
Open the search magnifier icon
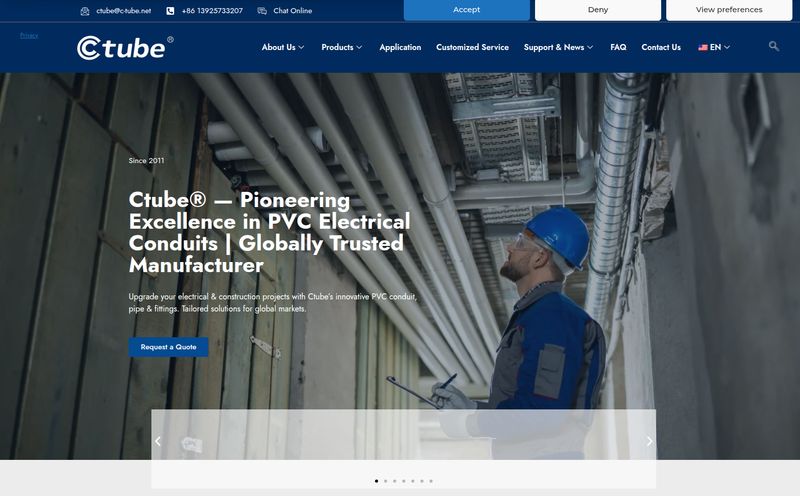773,46
